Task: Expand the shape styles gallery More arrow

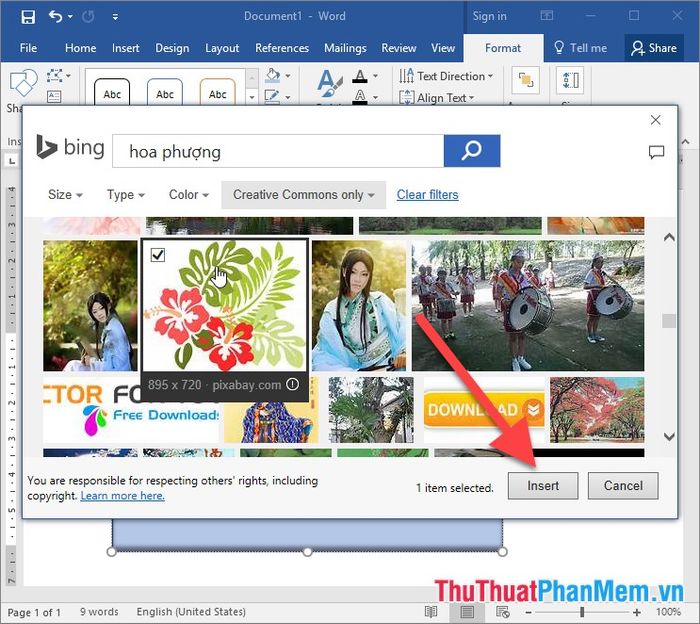Action: (252, 97)
